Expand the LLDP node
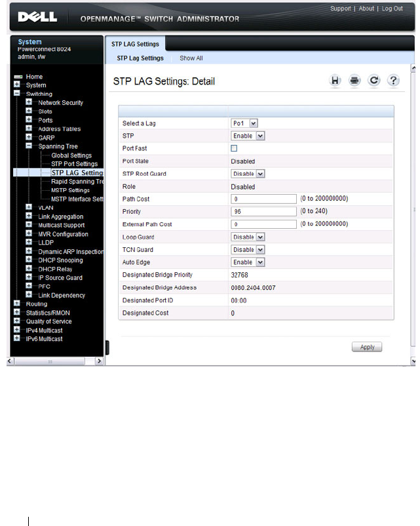Viewport: 420px width, 526px height. 29,242
